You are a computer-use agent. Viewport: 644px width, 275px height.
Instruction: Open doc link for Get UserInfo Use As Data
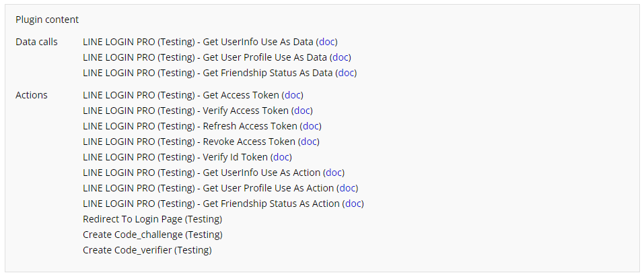click(x=327, y=42)
